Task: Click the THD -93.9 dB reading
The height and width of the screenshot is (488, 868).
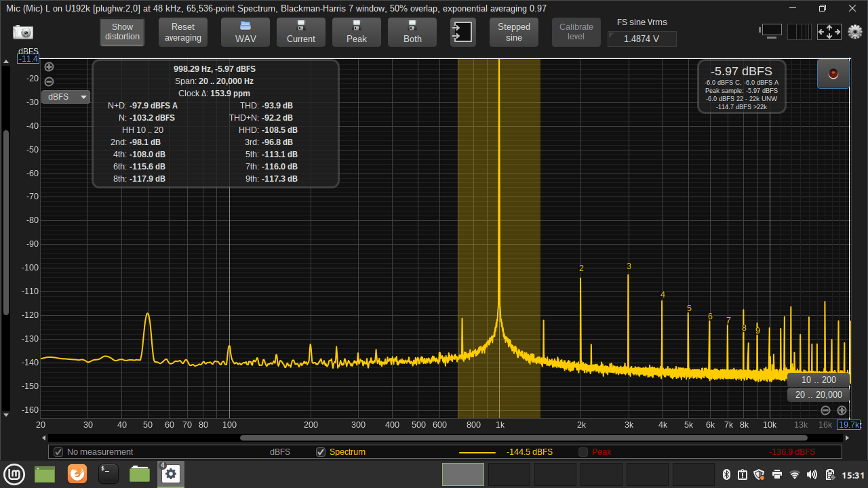Action: [267, 106]
